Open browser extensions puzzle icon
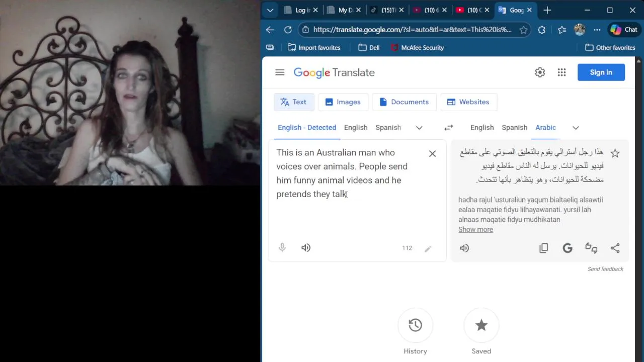644x362 pixels. [x=541, y=30]
